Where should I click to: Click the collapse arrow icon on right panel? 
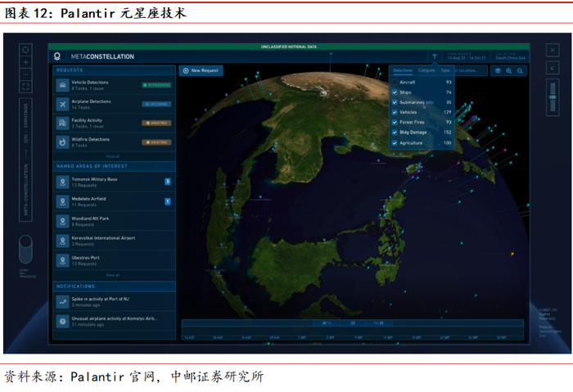pyautogui.click(x=553, y=68)
